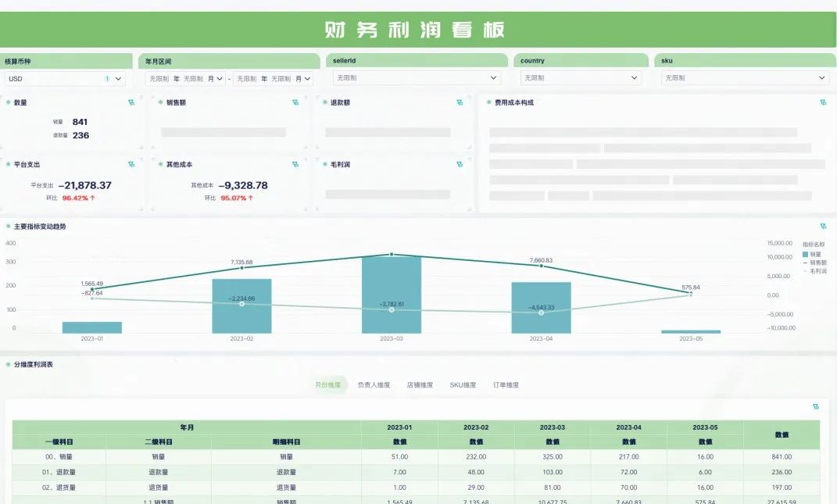
Task: Click the 2023-03 bar in the trend chart
Action: pos(391,297)
